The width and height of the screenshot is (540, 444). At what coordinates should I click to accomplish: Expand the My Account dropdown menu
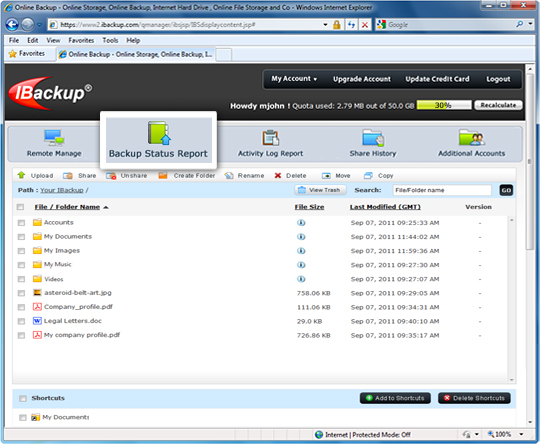(x=294, y=79)
